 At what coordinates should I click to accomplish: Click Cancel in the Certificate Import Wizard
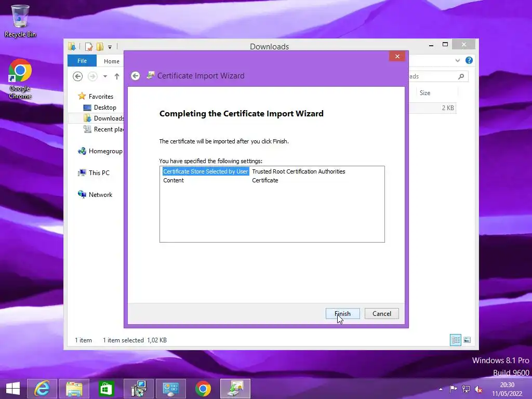pos(382,313)
